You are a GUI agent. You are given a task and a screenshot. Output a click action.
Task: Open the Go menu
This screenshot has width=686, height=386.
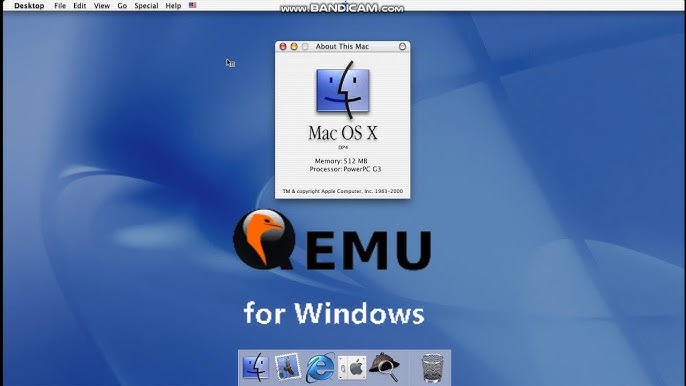(122, 6)
